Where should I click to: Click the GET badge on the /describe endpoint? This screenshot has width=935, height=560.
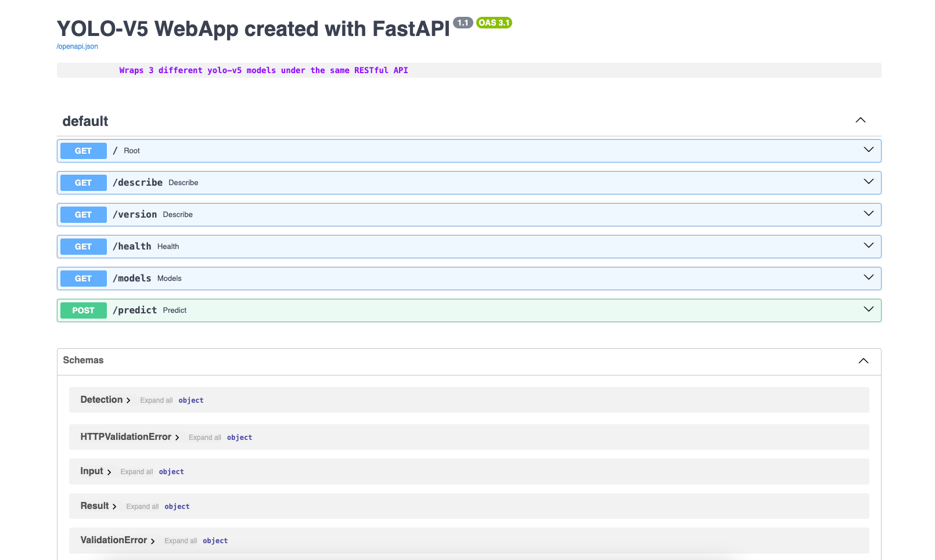click(x=83, y=182)
